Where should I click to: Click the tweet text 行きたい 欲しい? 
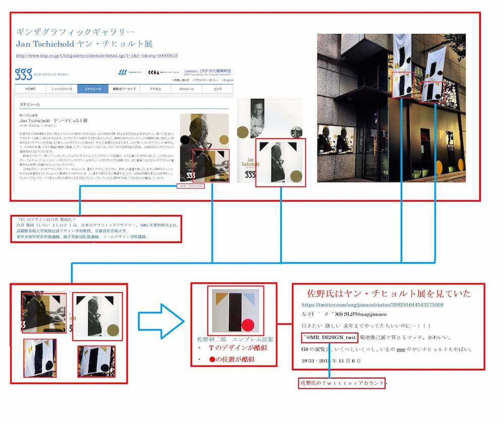pyautogui.click(x=366, y=326)
